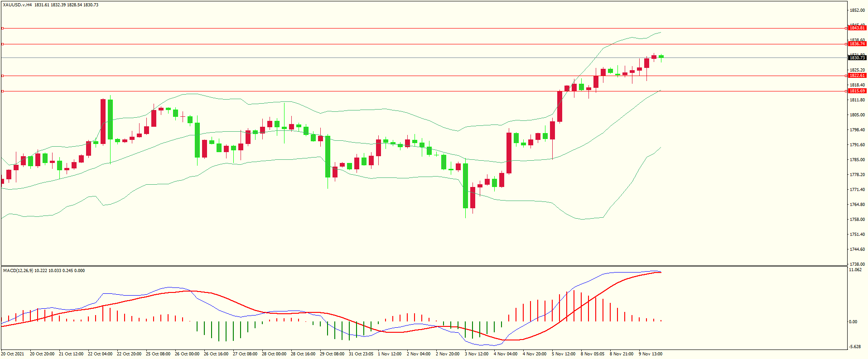
Task: Click the 1771.40 price axis value
Action: tap(857, 190)
